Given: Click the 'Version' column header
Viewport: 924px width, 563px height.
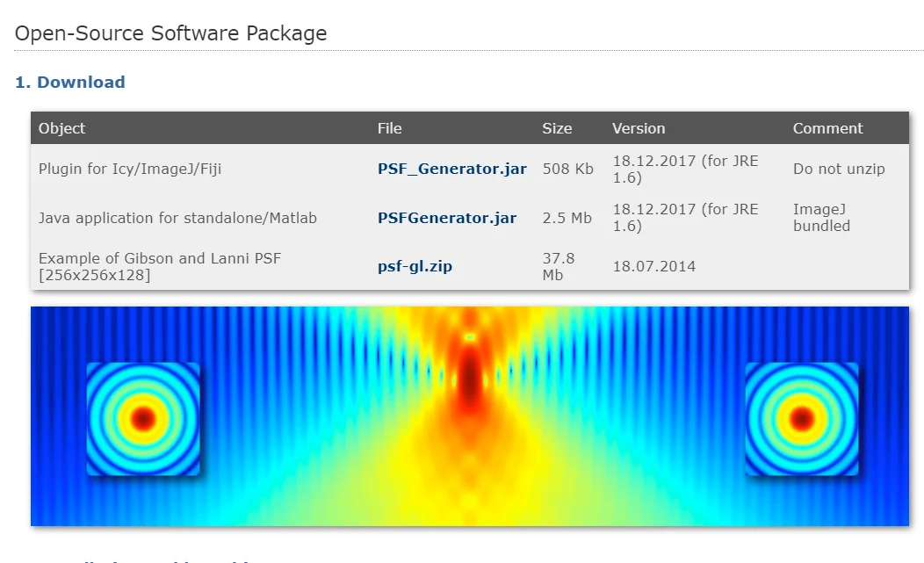Looking at the screenshot, I should [639, 128].
